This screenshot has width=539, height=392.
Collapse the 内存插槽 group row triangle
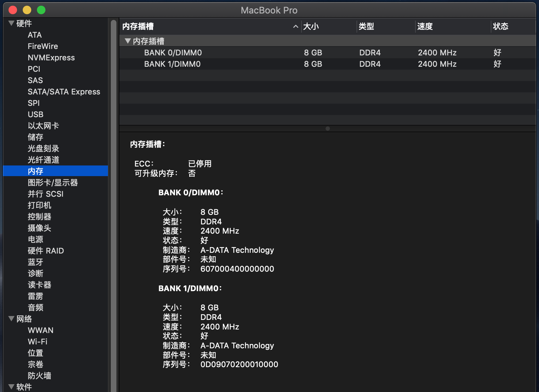(128, 41)
